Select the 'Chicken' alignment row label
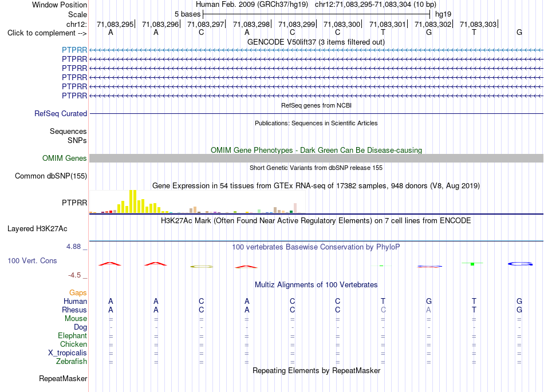This screenshot has width=544, height=392. point(73,344)
